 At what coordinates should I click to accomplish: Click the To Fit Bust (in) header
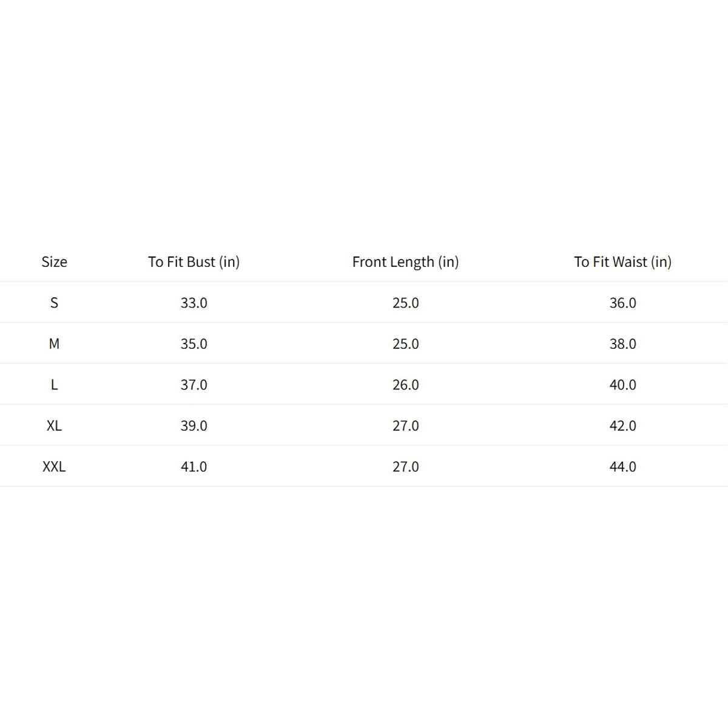click(x=194, y=262)
